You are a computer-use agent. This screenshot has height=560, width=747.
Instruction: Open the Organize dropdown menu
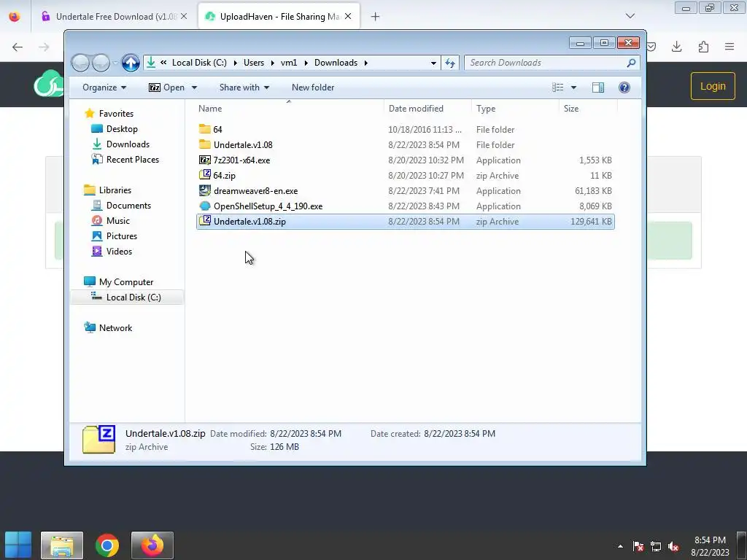[x=104, y=87]
